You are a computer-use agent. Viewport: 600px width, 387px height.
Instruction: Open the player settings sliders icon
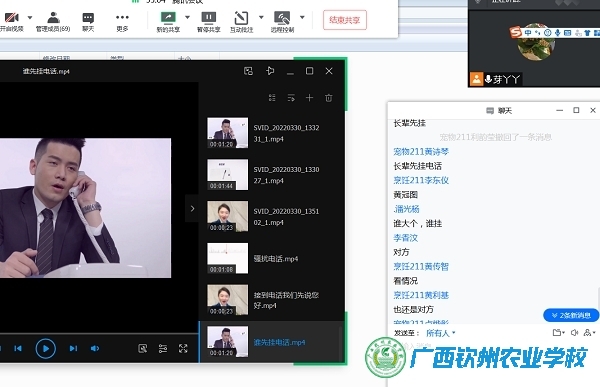click(x=163, y=348)
